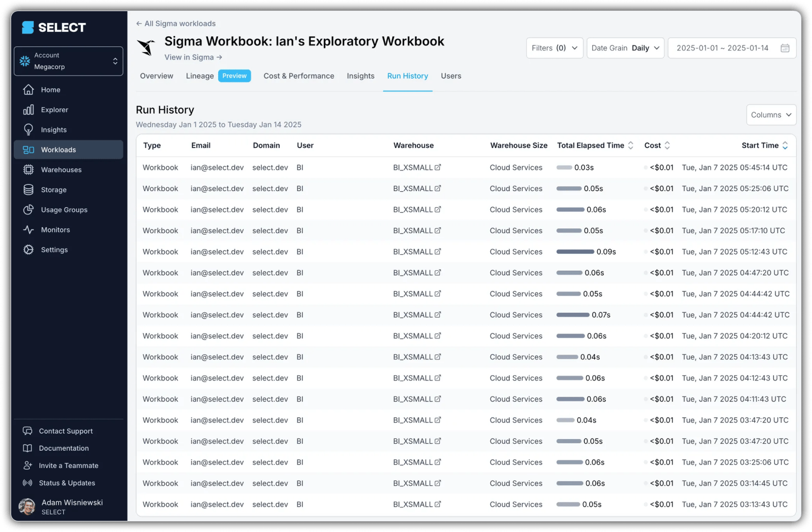Click the Status & Updates broadcast icon

tap(28, 483)
